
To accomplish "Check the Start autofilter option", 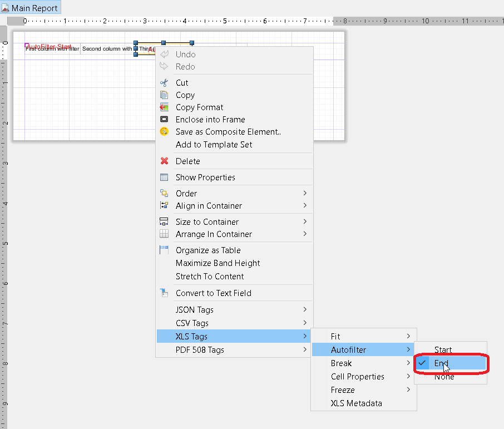I will (x=443, y=349).
